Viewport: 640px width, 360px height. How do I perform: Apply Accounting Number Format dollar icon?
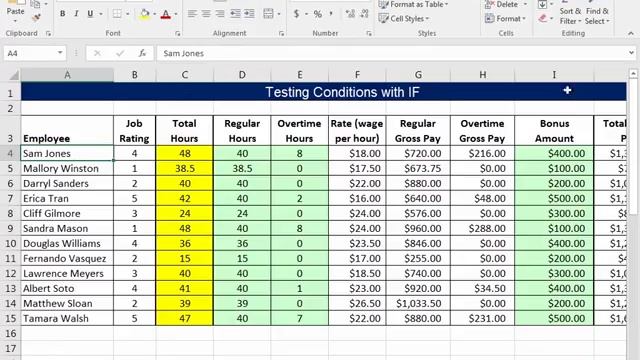pos(296,14)
